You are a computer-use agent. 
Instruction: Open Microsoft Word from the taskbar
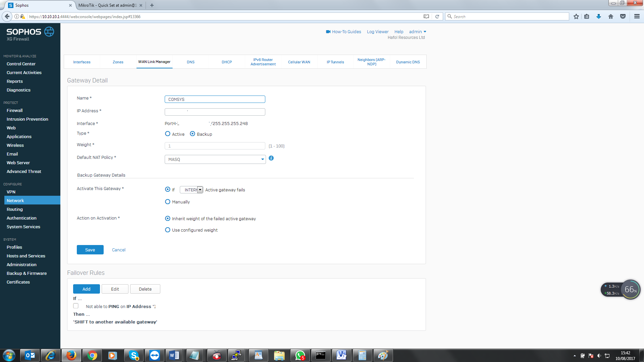[x=174, y=355]
